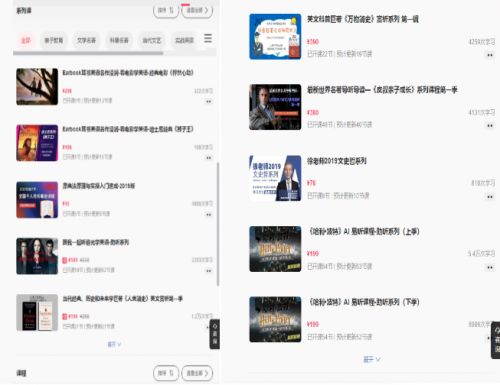Screen dimensions: 500x385
Task: Open more icon for Twilight poster course
Action: (209, 271)
